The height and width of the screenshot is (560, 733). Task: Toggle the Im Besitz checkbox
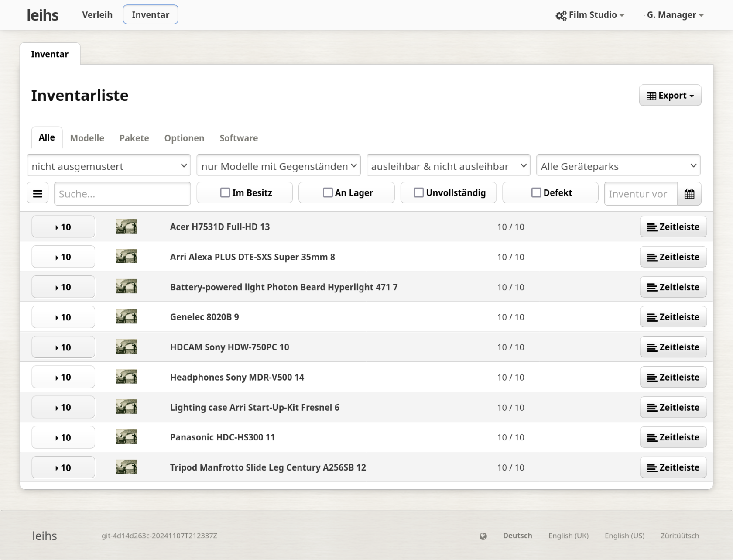[x=225, y=192]
